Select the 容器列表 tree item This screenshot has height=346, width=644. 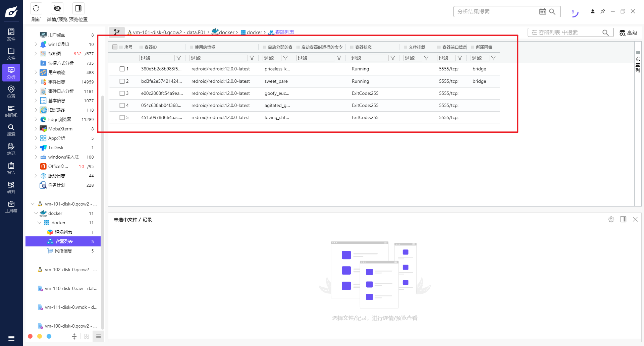[x=63, y=241]
